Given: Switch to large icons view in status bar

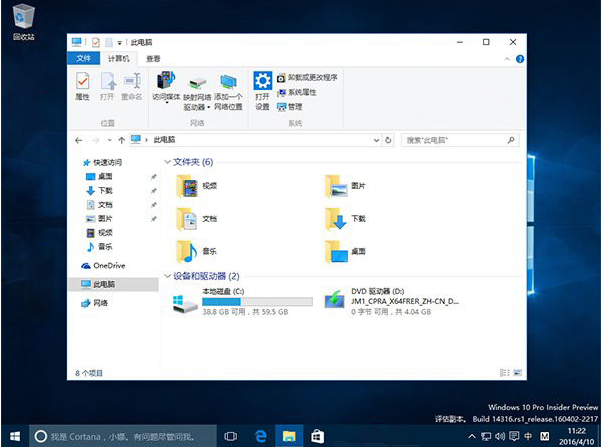Looking at the screenshot, I should (x=517, y=372).
